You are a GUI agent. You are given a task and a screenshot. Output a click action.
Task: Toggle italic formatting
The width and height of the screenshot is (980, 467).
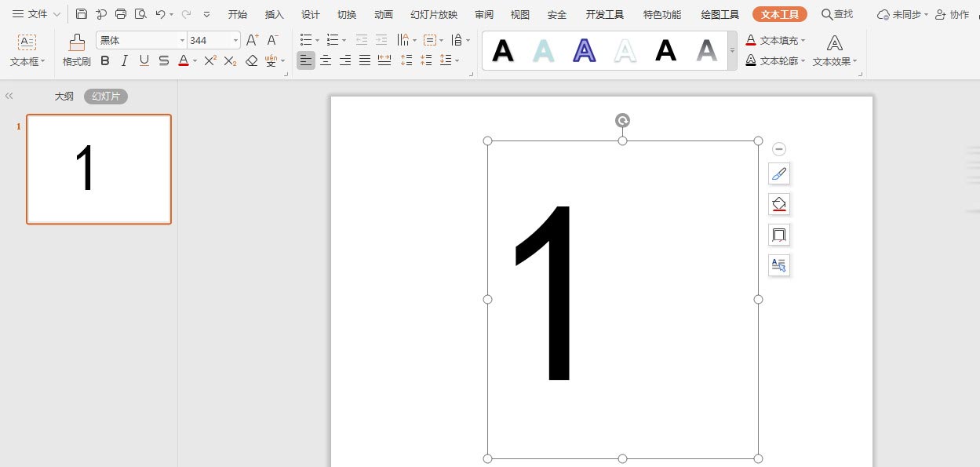(124, 60)
